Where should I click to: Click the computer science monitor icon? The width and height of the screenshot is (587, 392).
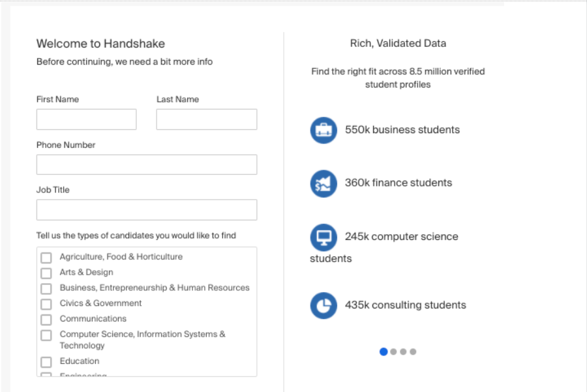pos(324,237)
